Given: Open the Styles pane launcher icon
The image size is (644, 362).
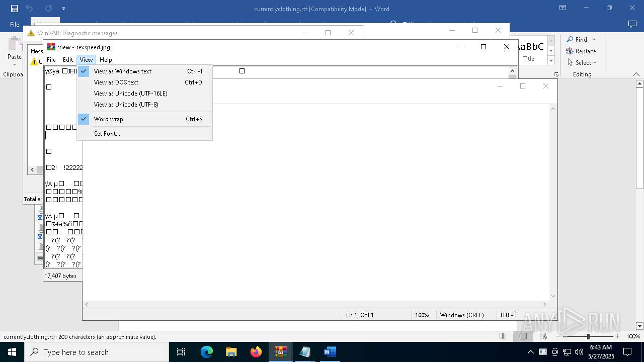Looking at the screenshot, I should click(x=556, y=74).
